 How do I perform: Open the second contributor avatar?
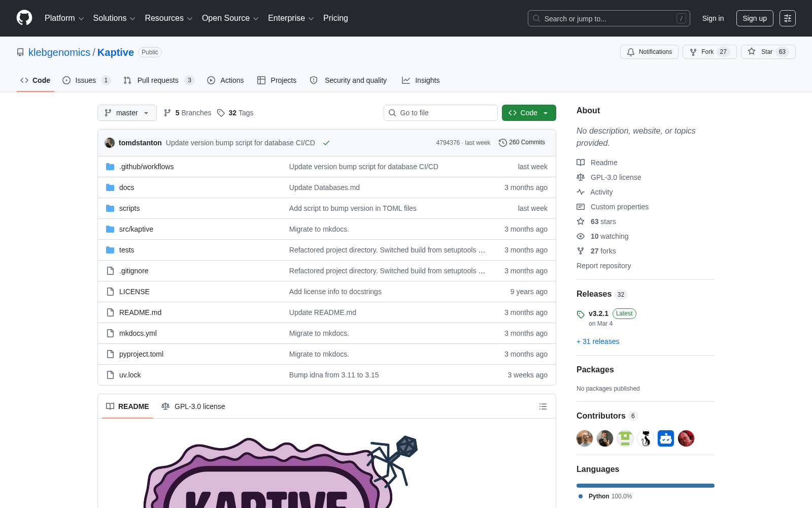point(605,438)
